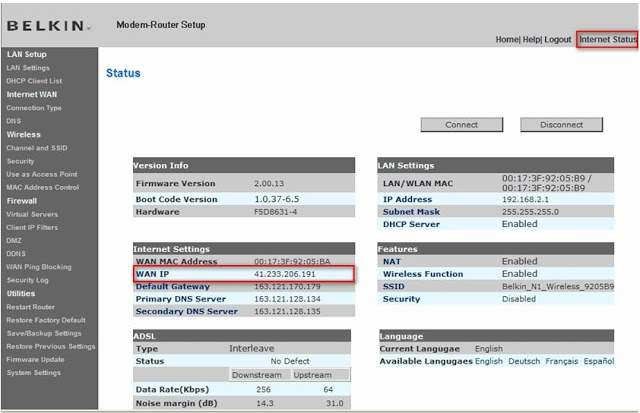Open wireless Security settings page
Viewport: 640px width, 413px height.
[21, 161]
